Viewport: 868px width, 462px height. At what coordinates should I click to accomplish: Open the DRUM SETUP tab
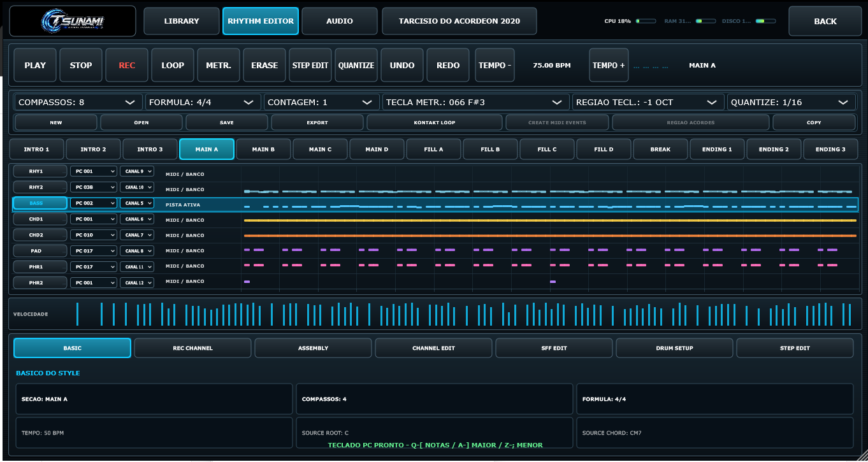(x=675, y=348)
